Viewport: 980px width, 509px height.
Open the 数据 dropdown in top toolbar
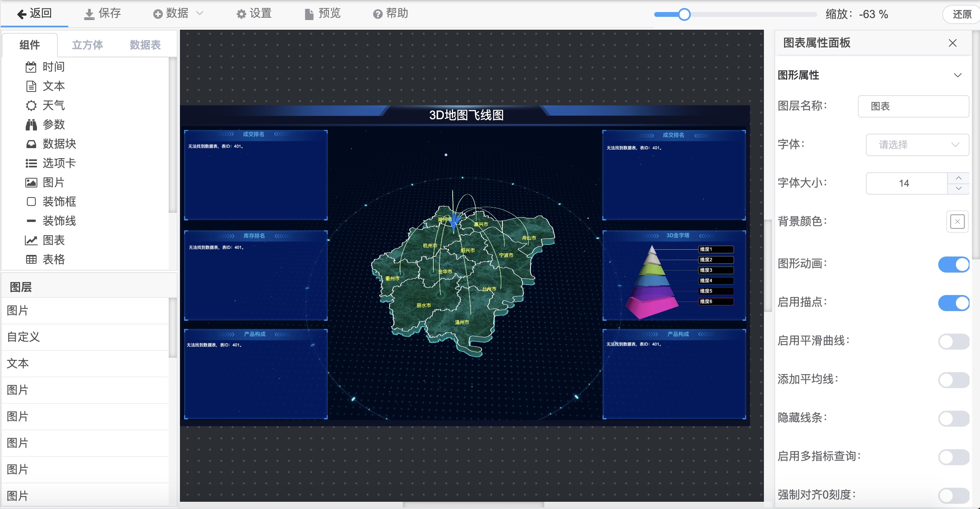tap(178, 14)
